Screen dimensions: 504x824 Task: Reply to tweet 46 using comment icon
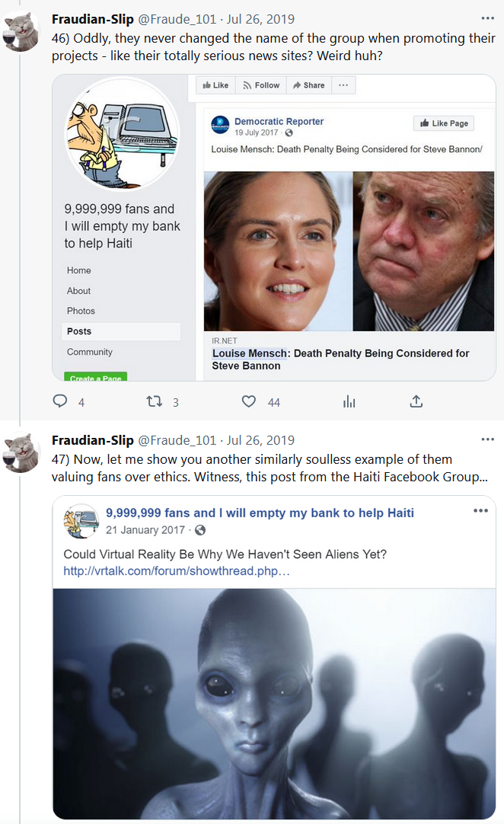coord(60,401)
